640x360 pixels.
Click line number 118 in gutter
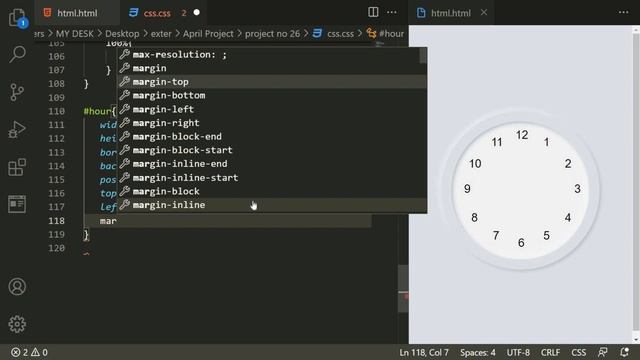(x=56, y=221)
